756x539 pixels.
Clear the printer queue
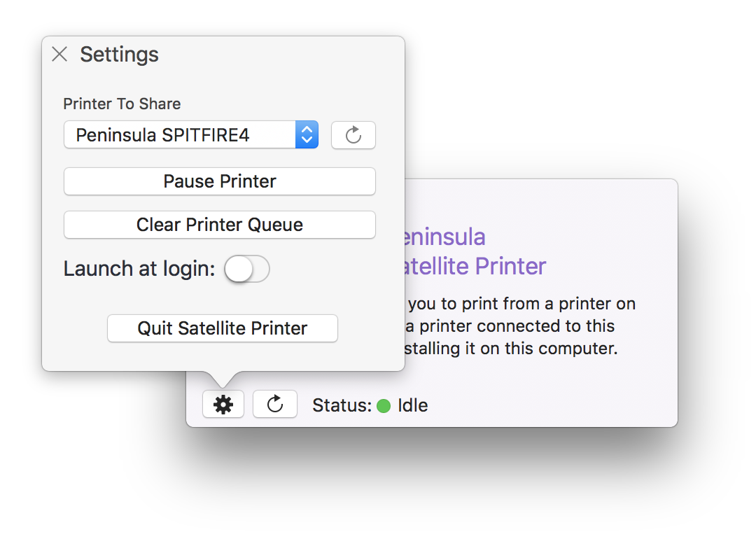[x=219, y=225]
